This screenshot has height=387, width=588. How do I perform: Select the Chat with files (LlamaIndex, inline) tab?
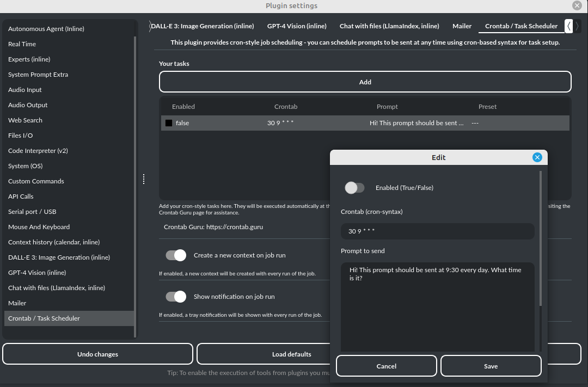pyautogui.click(x=389, y=26)
